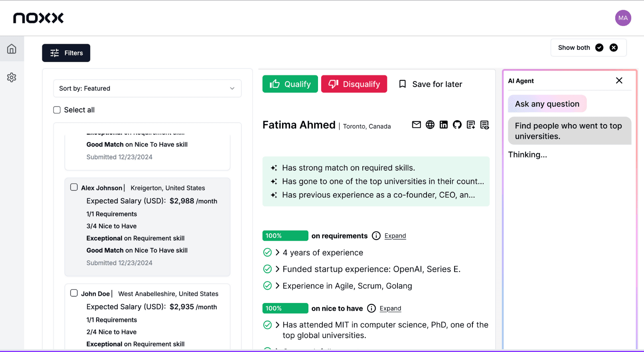The height and width of the screenshot is (352, 644).
Task: Click the download resume document icon
Action: (471, 125)
